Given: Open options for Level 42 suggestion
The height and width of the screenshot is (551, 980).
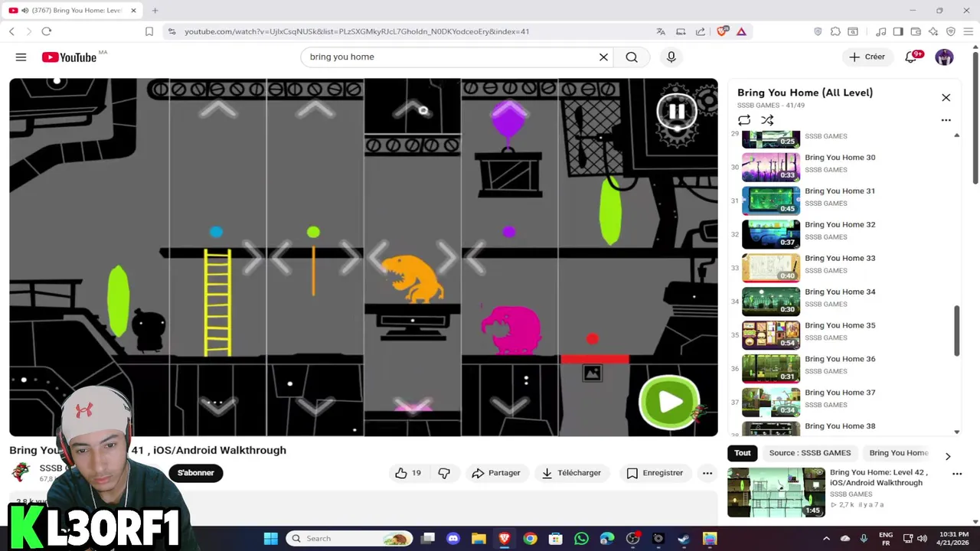Looking at the screenshot, I should (x=957, y=474).
